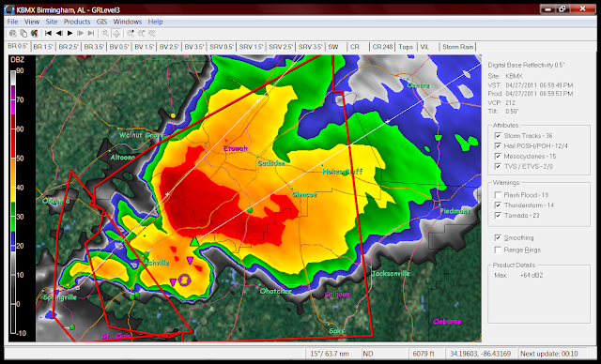
Task: Click the edit marker tool icon
Action: 141,33
